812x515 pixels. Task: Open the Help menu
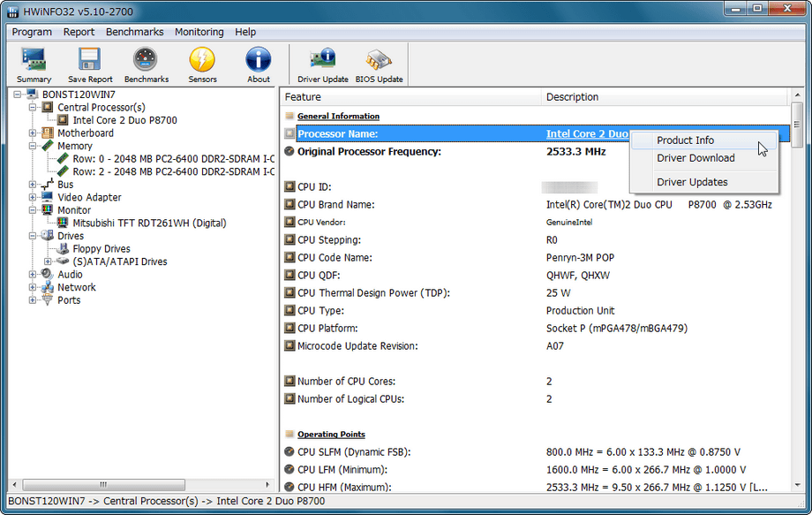point(245,32)
